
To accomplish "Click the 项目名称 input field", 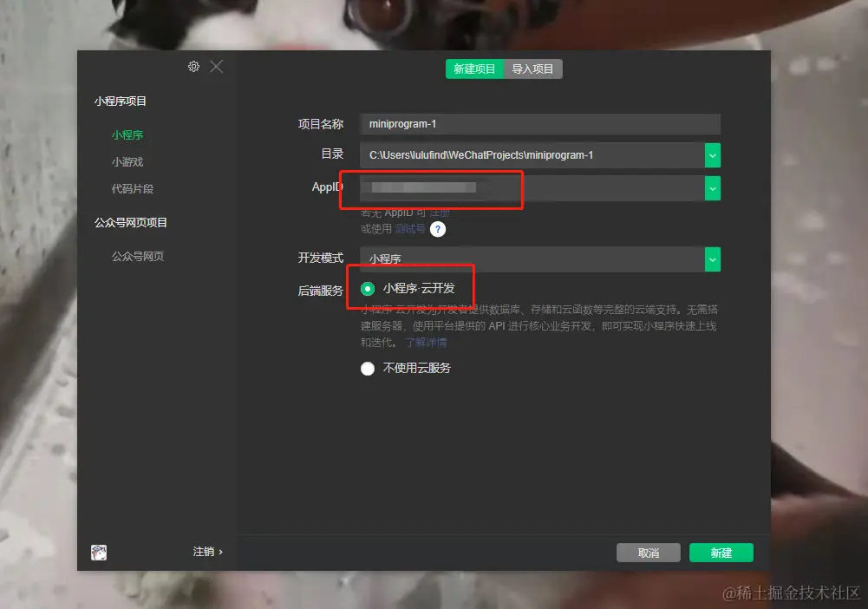I will tap(539, 124).
